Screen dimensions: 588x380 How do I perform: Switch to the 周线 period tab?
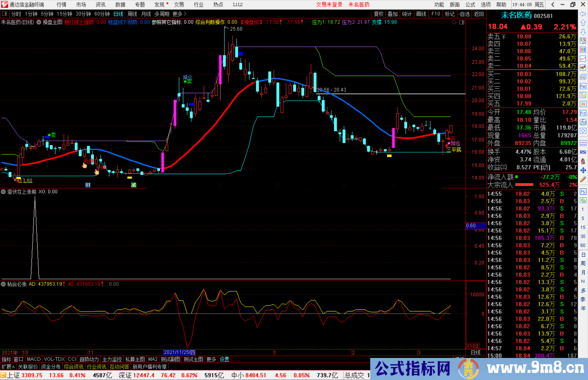(132, 14)
